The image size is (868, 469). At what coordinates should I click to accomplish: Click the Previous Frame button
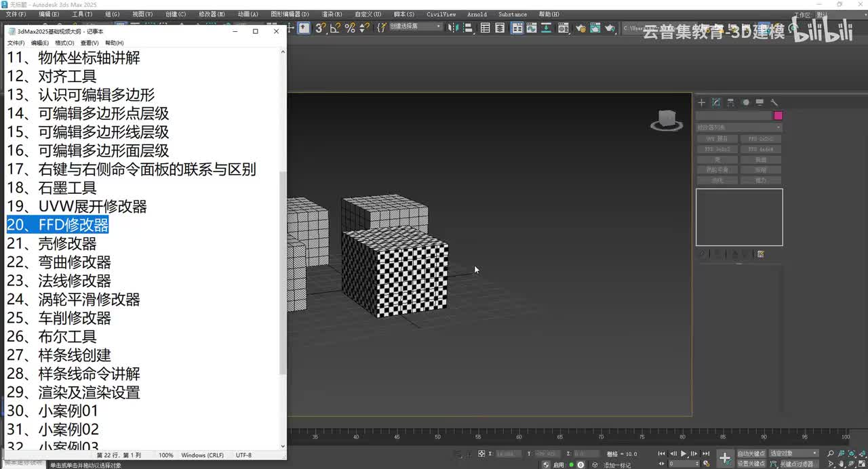pyautogui.click(x=673, y=453)
